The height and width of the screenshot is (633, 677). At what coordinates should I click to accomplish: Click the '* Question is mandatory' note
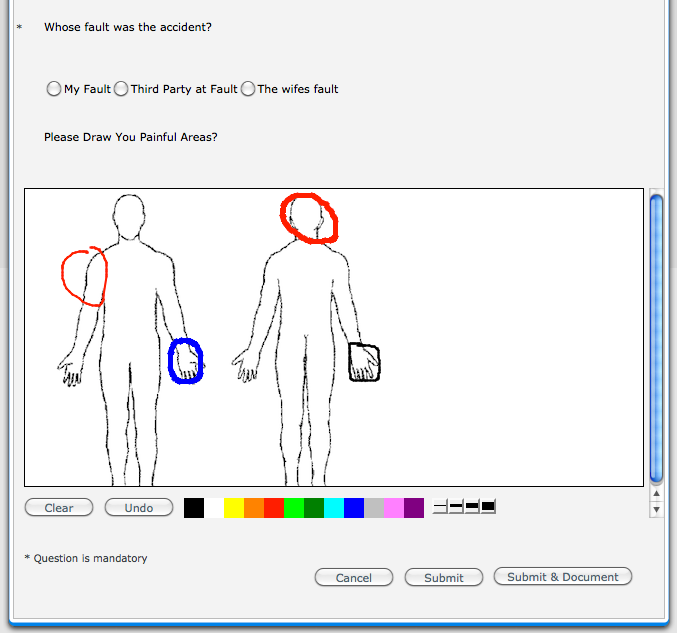(x=86, y=558)
